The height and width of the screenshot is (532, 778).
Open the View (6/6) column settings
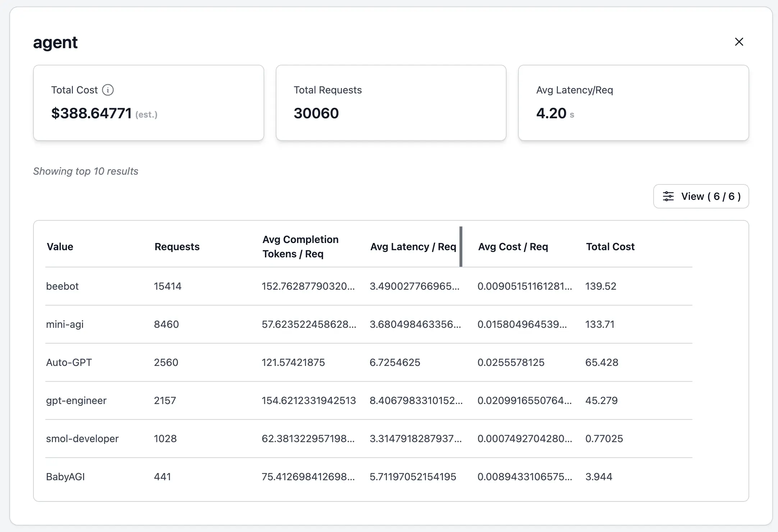pos(701,196)
